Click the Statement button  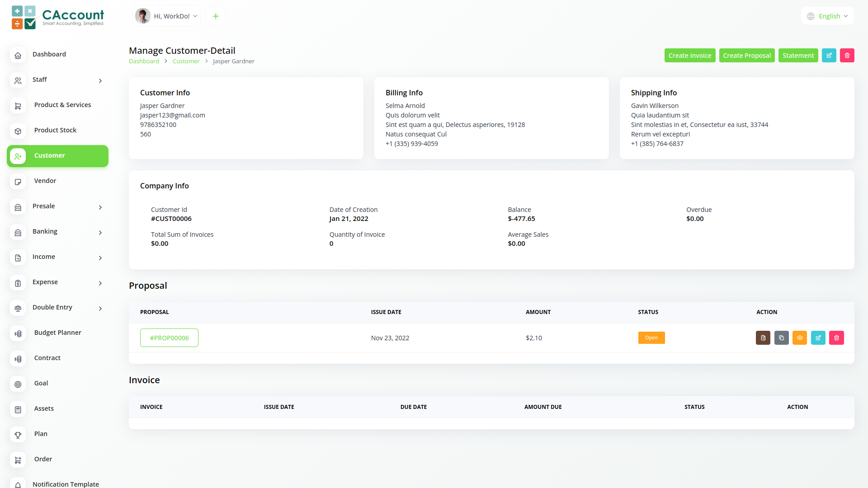[x=798, y=55]
